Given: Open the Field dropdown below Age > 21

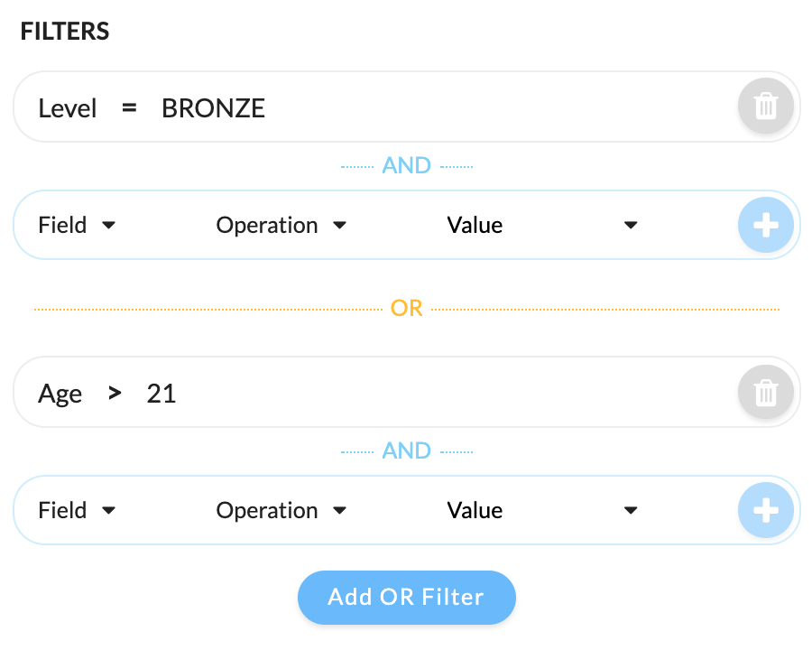Looking at the screenshot, I should 77,511.
